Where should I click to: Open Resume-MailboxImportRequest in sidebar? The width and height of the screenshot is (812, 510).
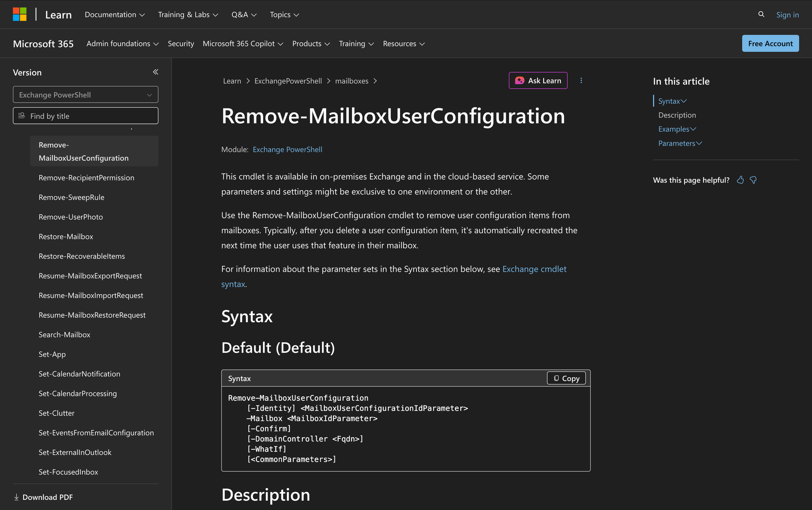(x=91, y=295)
